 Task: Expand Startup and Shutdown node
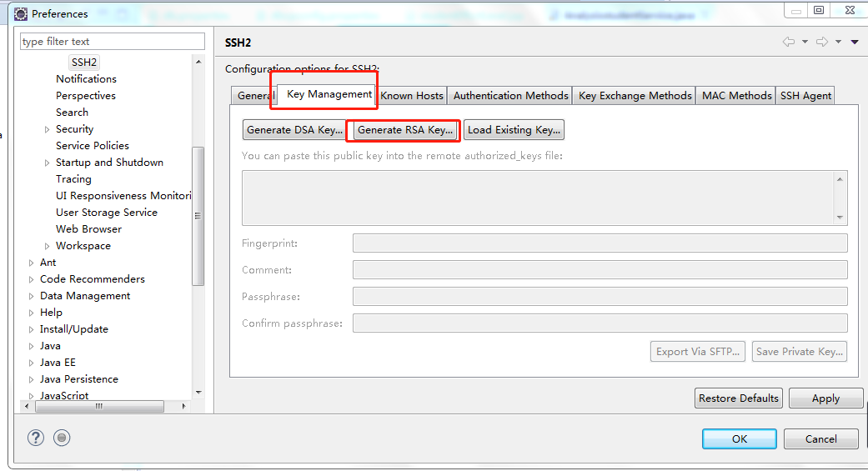tap(47, 163)
